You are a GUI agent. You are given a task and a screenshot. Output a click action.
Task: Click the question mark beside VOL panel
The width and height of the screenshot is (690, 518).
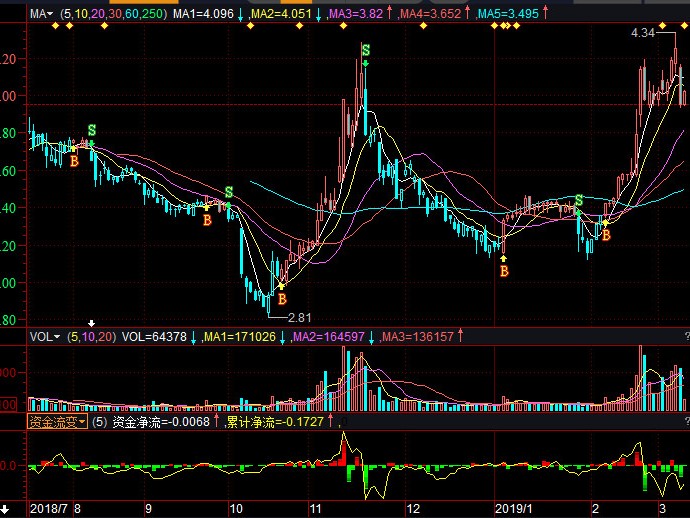click(x=687, y=337)
